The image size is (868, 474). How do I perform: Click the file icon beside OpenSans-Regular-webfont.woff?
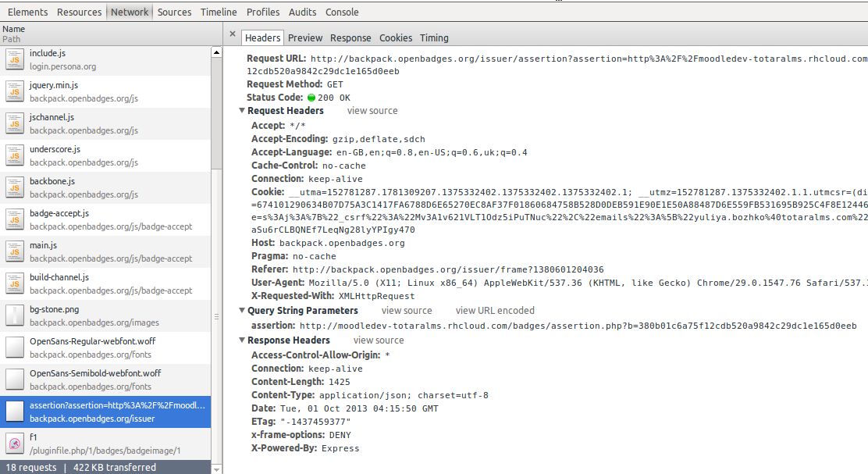click(15, 348)
